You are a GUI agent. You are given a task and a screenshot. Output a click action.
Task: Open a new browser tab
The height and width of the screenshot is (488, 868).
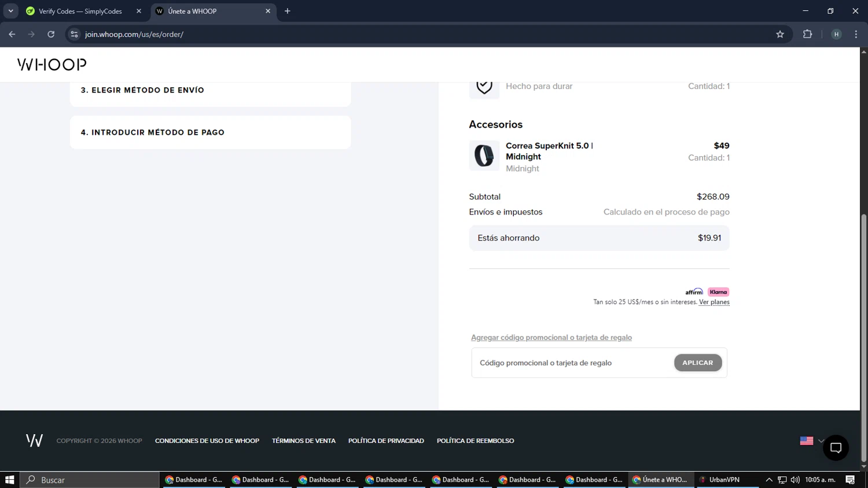(288, 11)
